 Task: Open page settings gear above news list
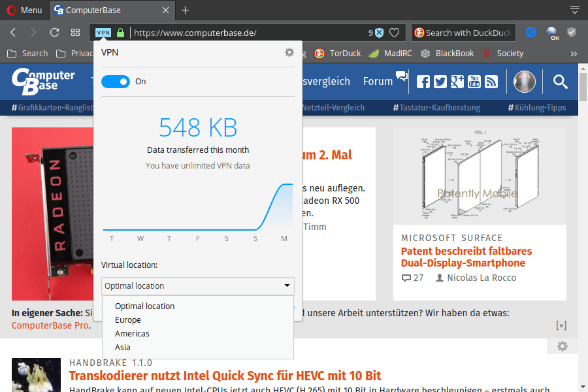coord(562,346)
